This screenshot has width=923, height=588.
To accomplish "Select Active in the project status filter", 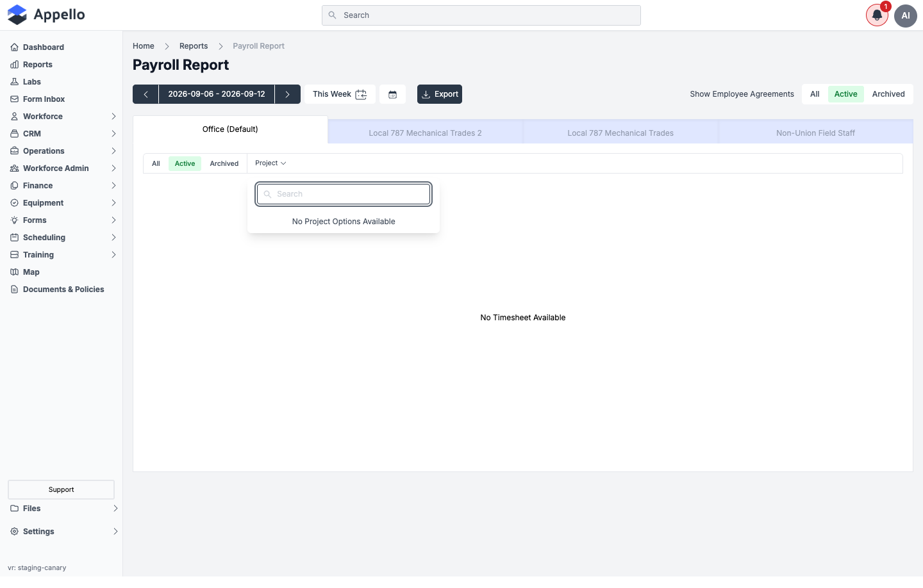I will point(185,163).
